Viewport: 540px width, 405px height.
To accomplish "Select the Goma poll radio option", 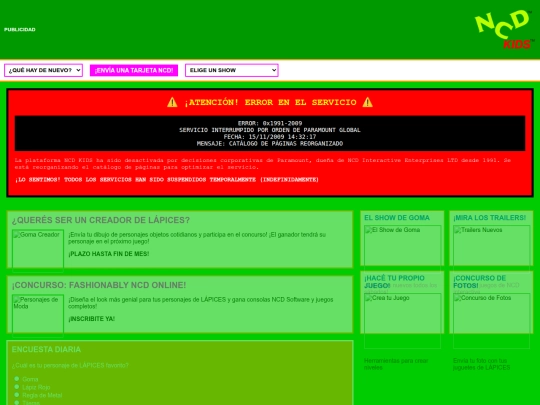I will (x=17, y=379).
